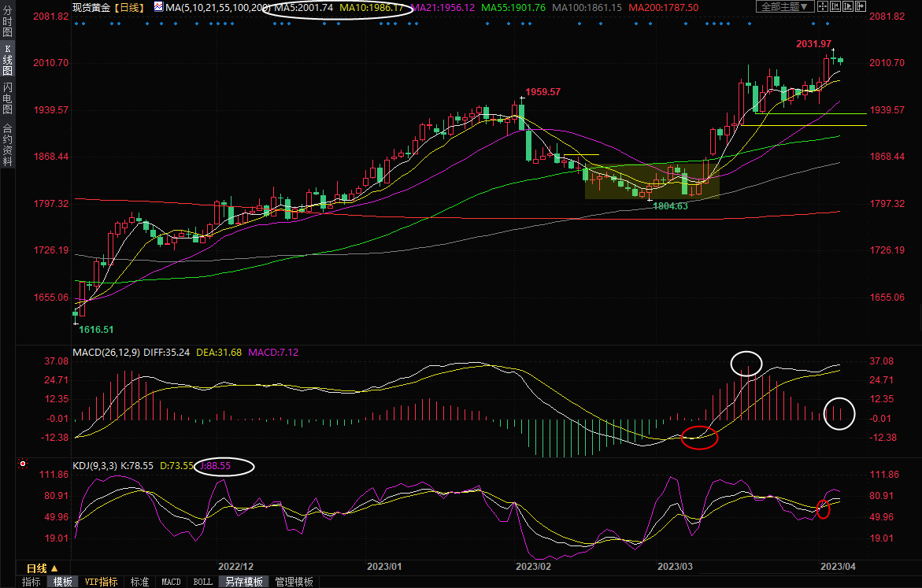
Task: Click the MA indicator icon before MA(5,10,21...)
Action: 158,7
